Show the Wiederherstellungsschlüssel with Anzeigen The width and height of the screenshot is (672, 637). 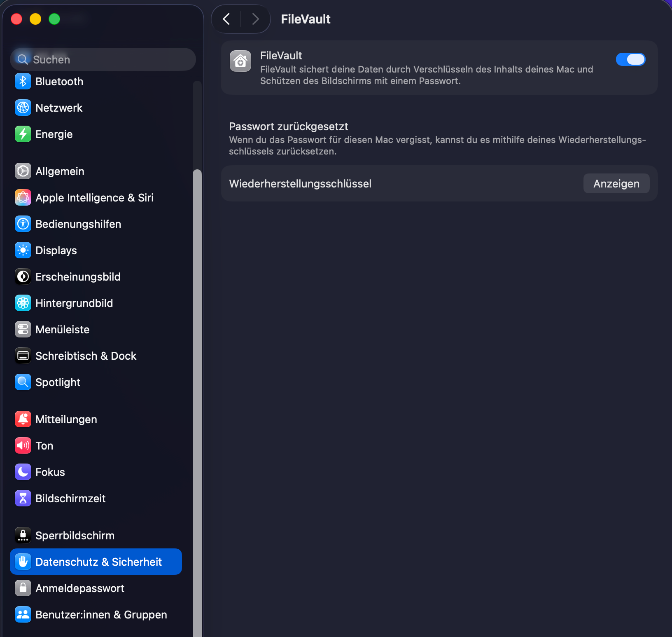616,184
